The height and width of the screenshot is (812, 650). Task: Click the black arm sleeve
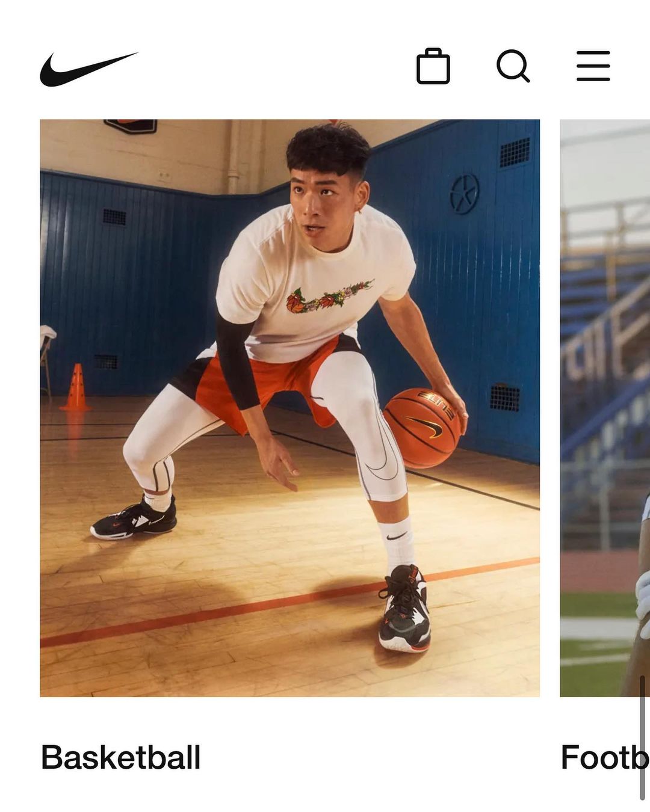237,360
